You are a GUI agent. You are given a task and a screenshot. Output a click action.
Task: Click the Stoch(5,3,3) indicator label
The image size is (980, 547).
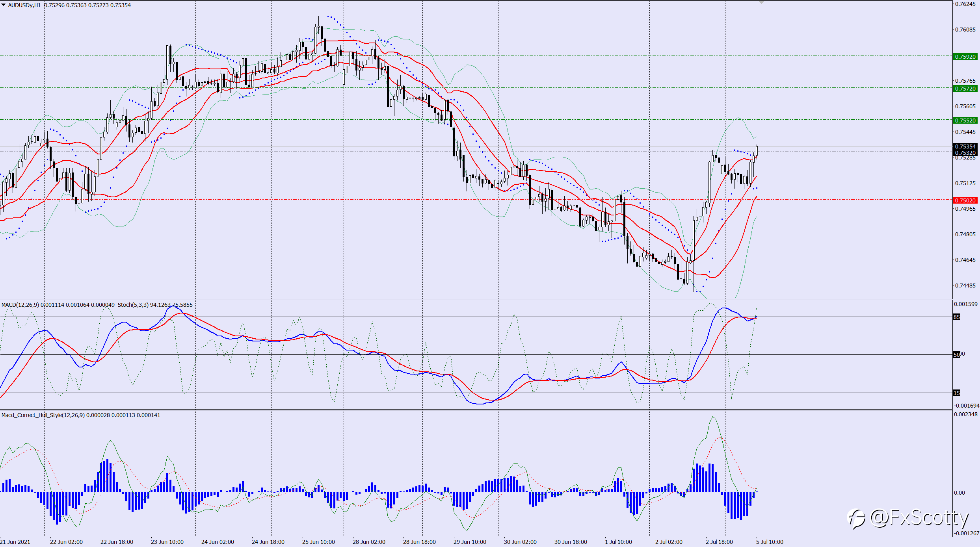(133, 305)
